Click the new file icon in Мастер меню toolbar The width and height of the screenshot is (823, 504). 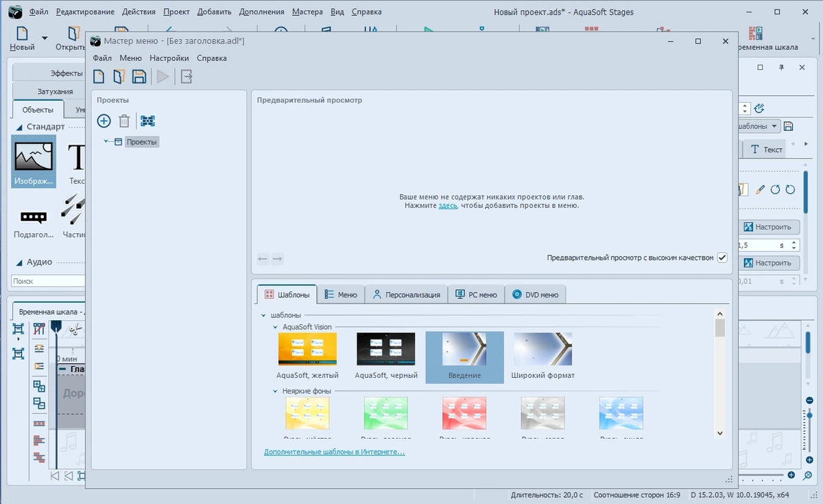(99, 76)
